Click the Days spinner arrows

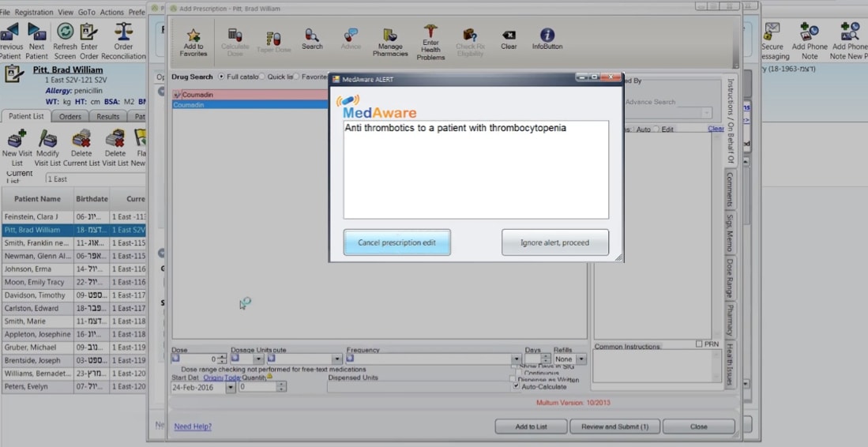click(545, 359)
